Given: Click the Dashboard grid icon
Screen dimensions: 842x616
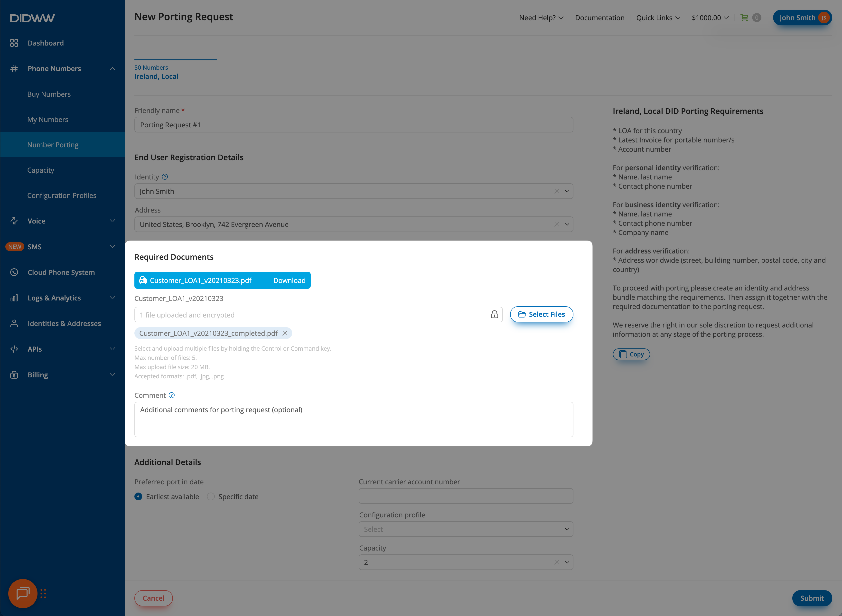Looking at the screenshot, I should coord(14,43).
